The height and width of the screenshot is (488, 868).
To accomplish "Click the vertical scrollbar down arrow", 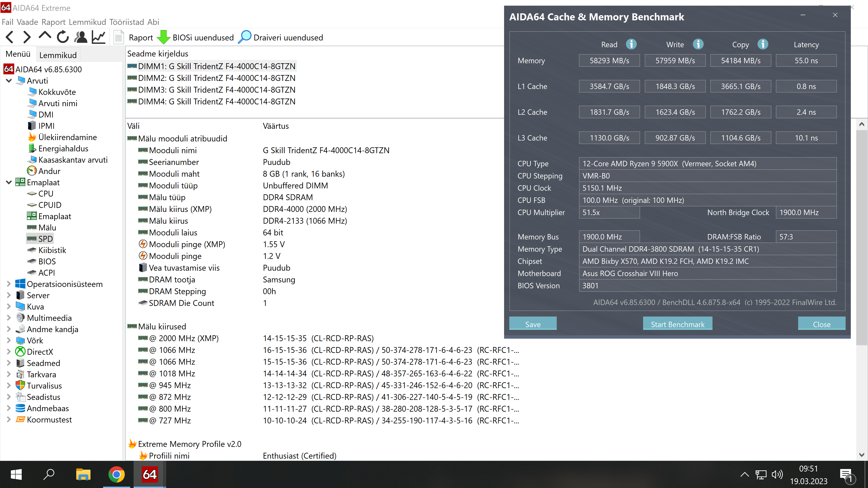I will 862,455.
